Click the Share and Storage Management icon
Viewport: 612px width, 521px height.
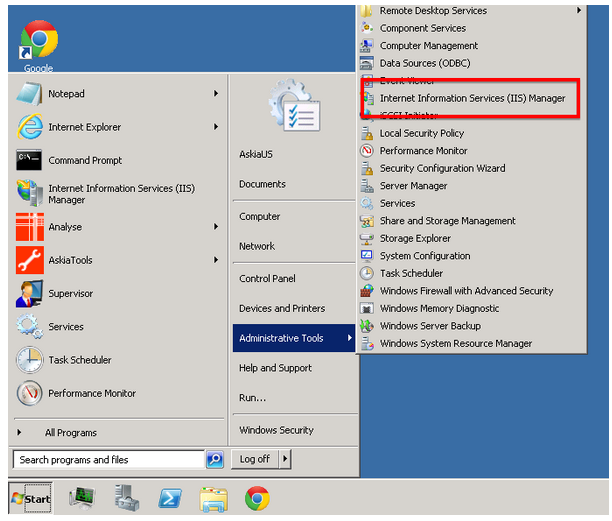[366, 221]
